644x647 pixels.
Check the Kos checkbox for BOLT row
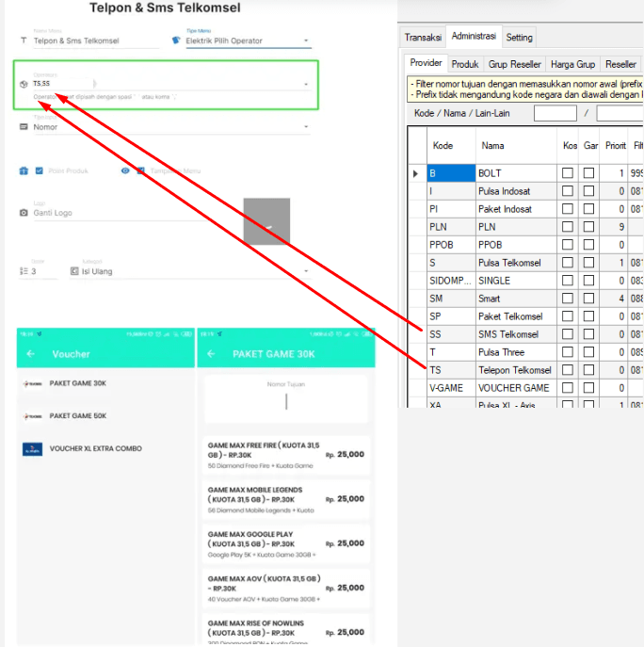point(568,173)
